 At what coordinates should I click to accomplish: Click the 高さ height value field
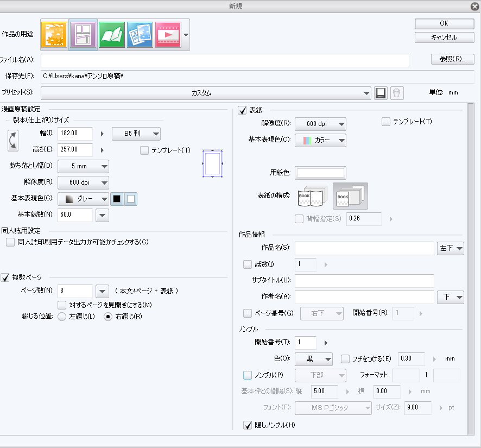pos(75,150)
